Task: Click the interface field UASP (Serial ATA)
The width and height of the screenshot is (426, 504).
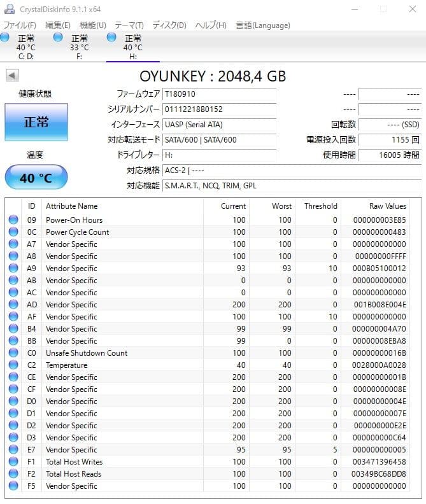Action: pyautogui.click(x=220, y=125)
